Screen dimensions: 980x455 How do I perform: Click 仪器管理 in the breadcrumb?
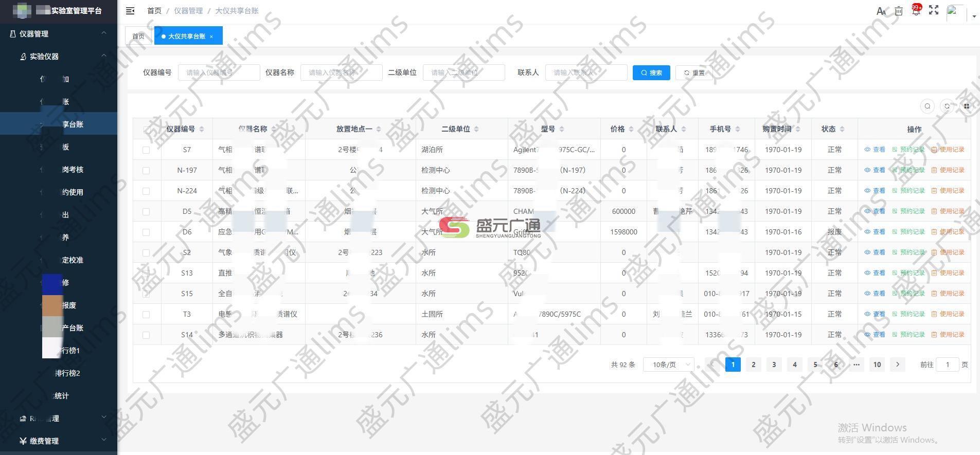tap(188, 11)
